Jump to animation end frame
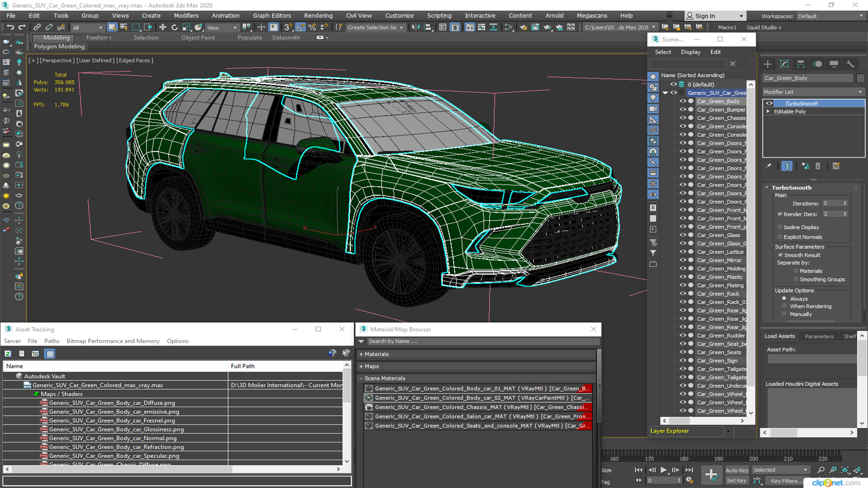Image resolution: width=868 pixels, height=488 pixels. coord(689,470)
